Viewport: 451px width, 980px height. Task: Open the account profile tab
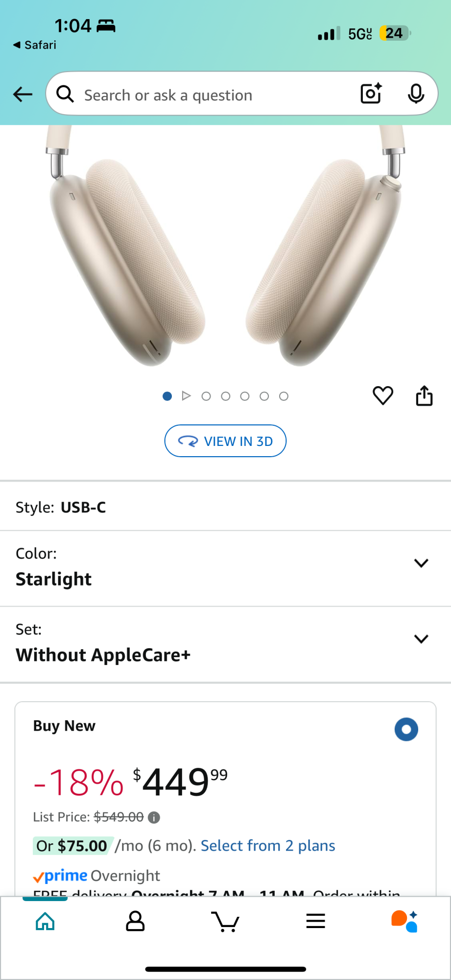coord(135,922)
